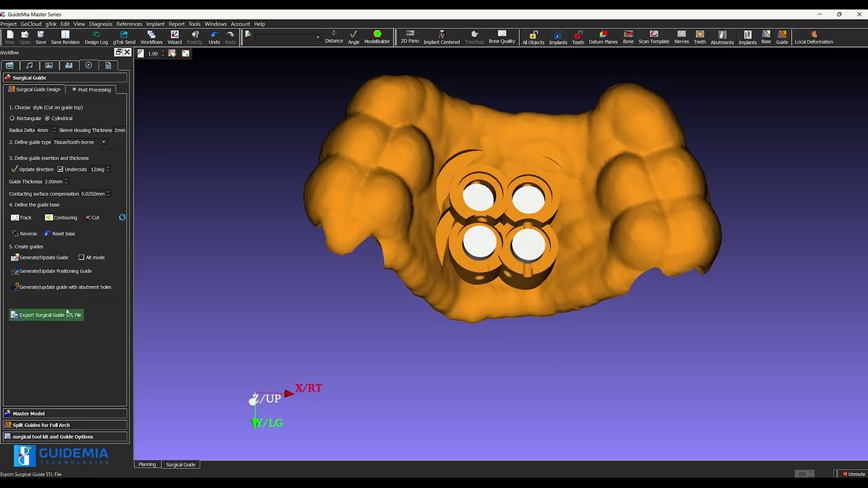Collapse the Surgical Guide section header
The width and height of the screenshot is (868, 488).
point(65,77)
